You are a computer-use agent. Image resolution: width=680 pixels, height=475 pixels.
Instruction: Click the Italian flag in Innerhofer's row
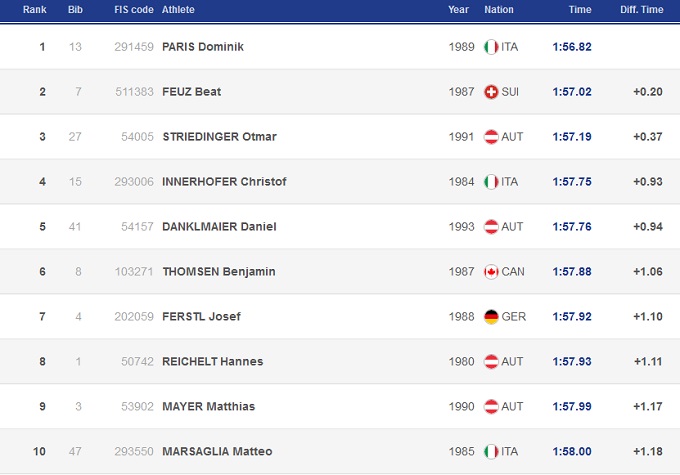491,182
